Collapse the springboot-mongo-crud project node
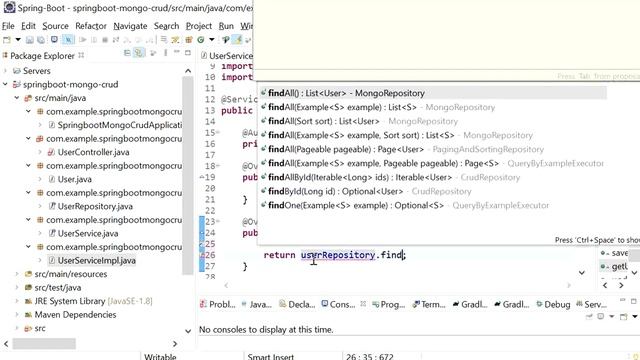 [5, 84]
